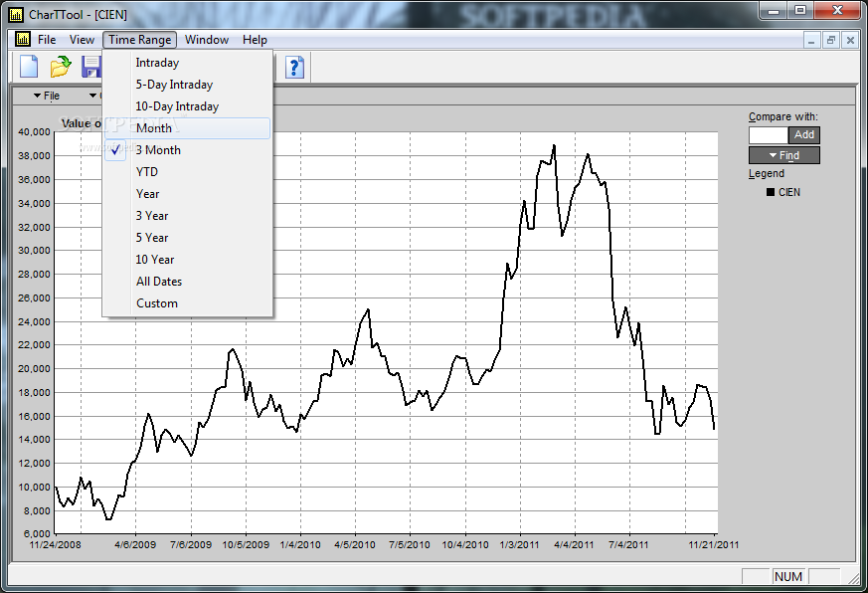
Task: Open the Help menu
Action: (255, 40)
